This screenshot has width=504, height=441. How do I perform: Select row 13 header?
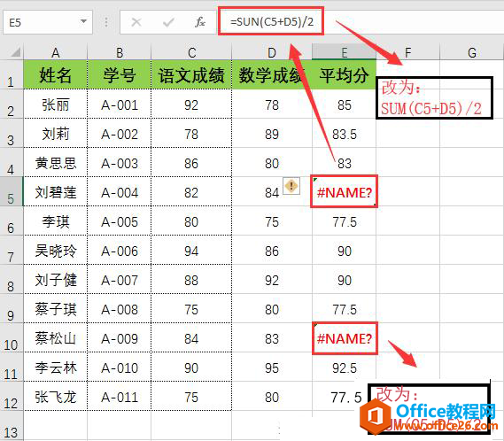tap(12, 426)
